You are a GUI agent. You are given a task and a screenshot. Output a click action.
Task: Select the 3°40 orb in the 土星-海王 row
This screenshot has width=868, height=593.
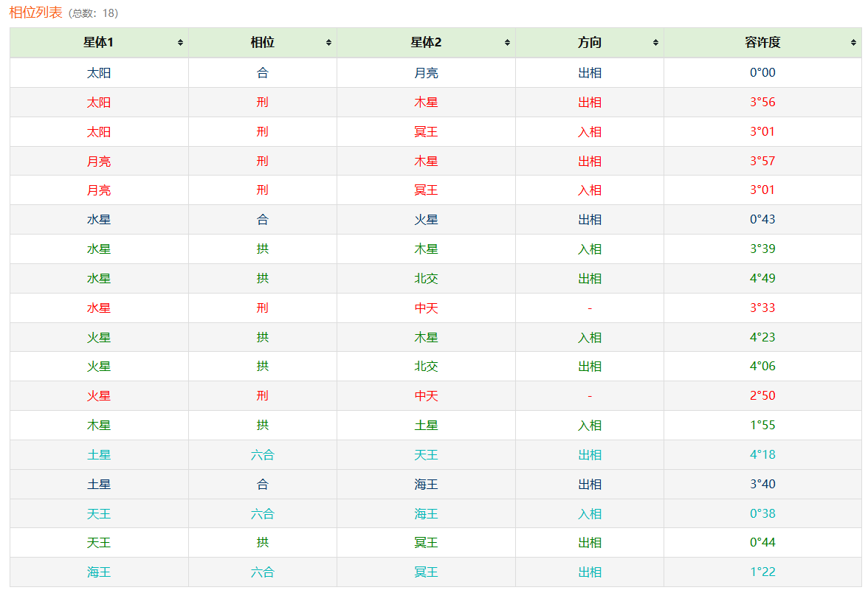(x=762, y=485)
